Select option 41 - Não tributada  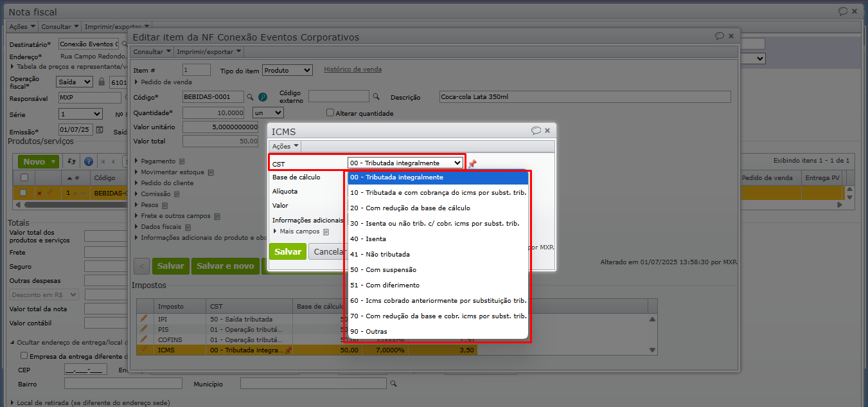[438, 255]
